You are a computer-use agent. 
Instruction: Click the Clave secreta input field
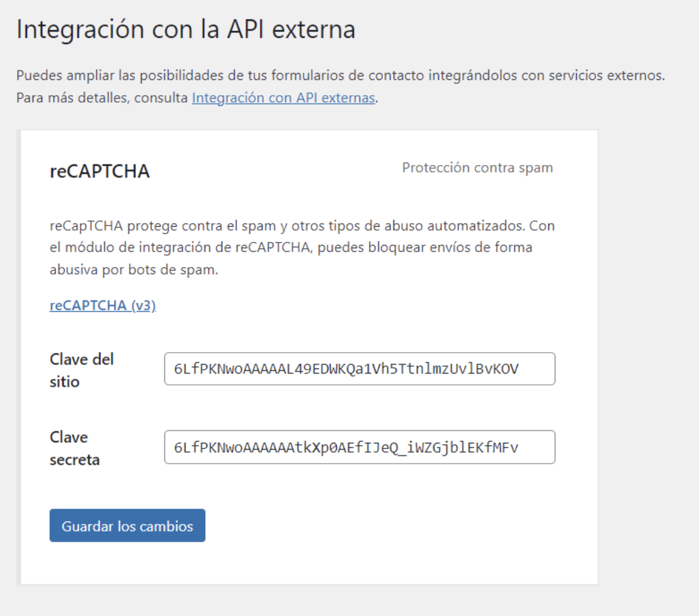point(360,447)
